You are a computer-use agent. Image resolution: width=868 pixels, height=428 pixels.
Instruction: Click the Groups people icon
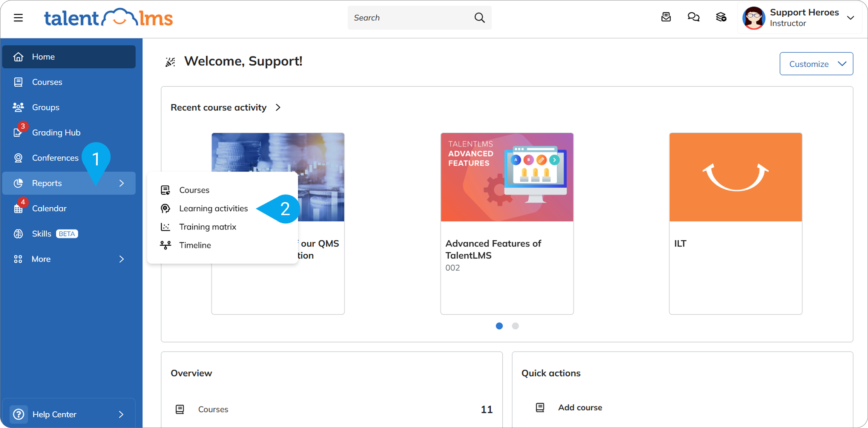click(18, 107)
